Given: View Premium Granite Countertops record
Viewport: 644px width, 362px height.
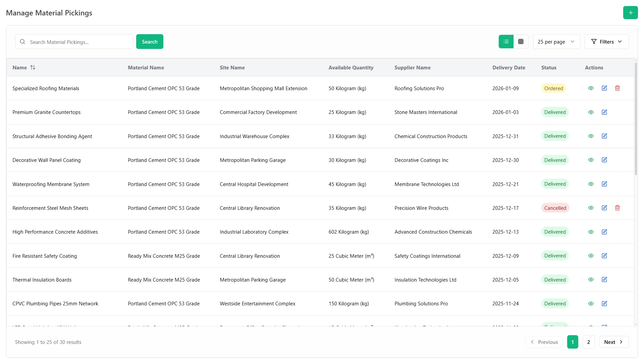Looking at the screenshot, I should [591, 112].
